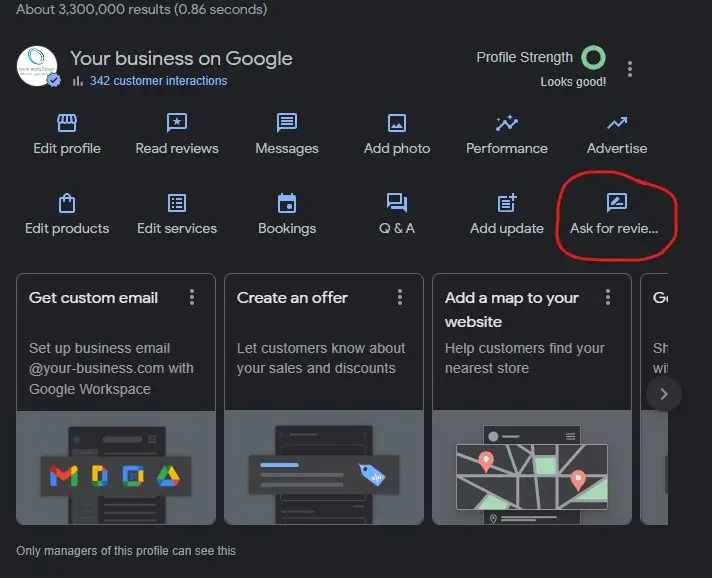Click the Gmail logo in the illustration
The width and height of the screenshot is (712, 578).
[64, 476]
